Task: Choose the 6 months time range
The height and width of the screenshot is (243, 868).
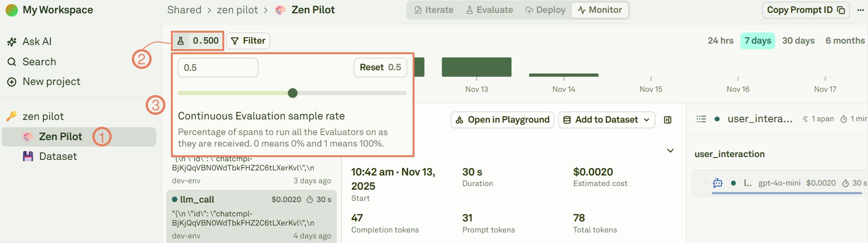Action: [x=845, y=41]
